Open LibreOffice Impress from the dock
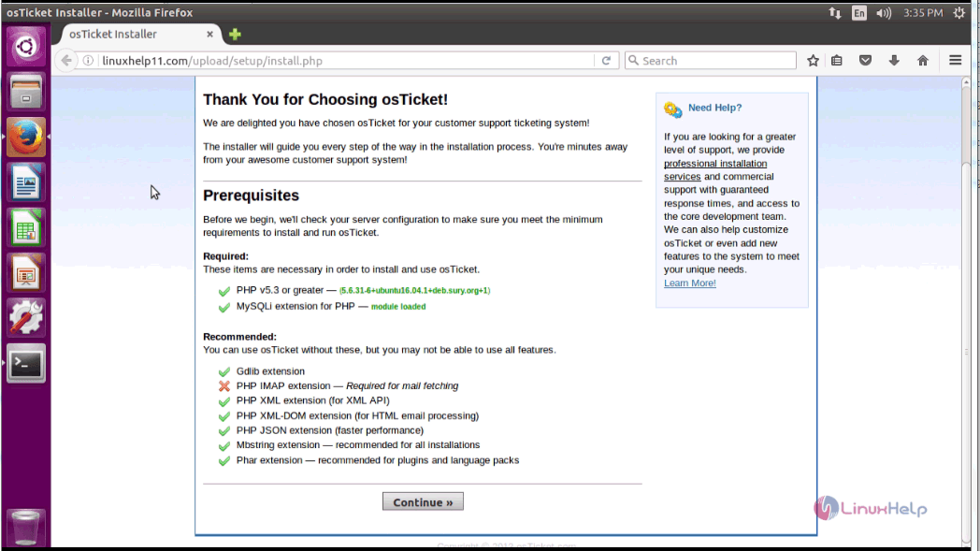 point(25,272)
